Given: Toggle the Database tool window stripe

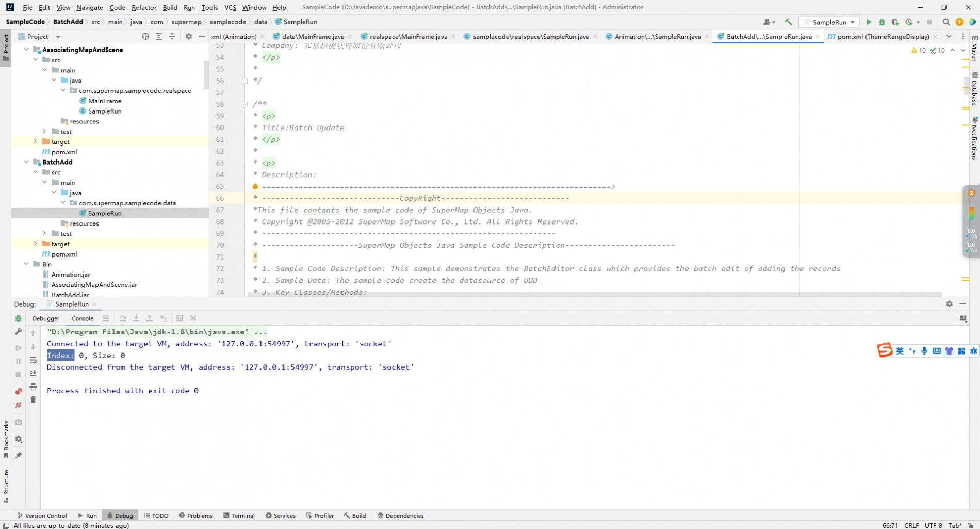Looking at the screenshot, I should [974, 89].
